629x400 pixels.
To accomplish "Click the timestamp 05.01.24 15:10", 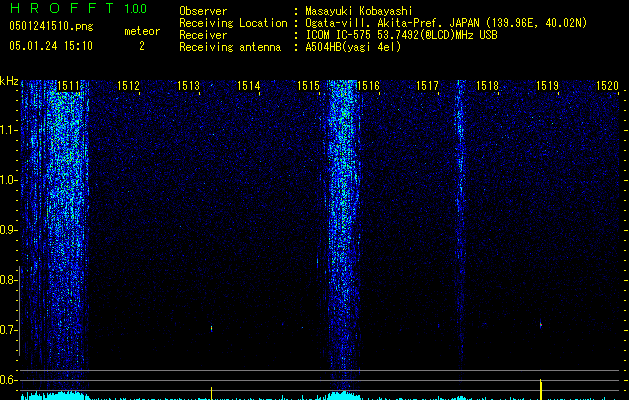I will (x=51, y=46).
